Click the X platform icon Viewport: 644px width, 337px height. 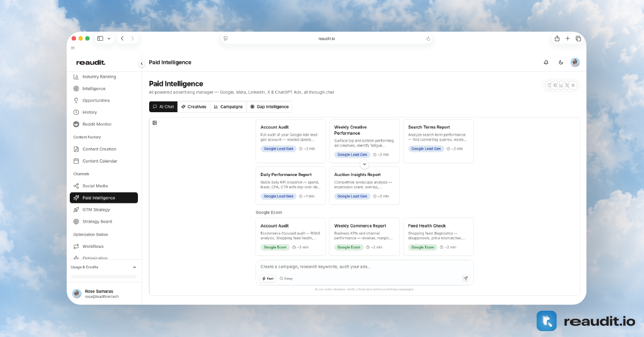pyautogui.click(x=567, y=85)
